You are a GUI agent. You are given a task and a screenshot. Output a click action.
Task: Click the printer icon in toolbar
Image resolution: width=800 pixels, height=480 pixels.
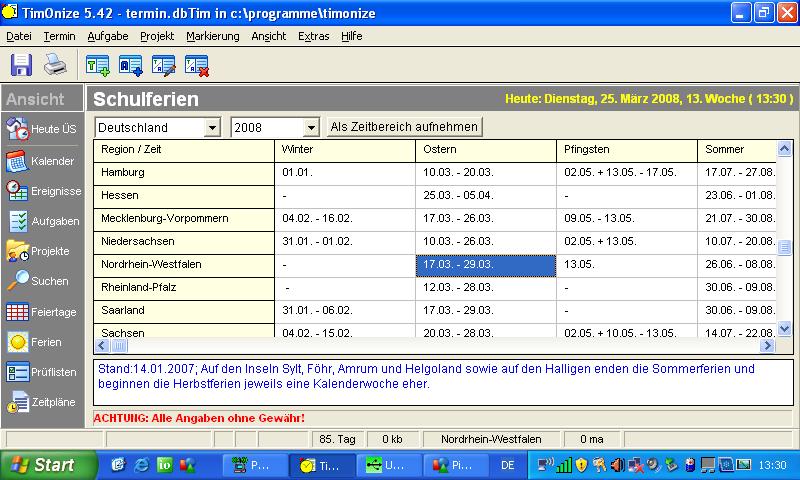(x=54, y=66)
